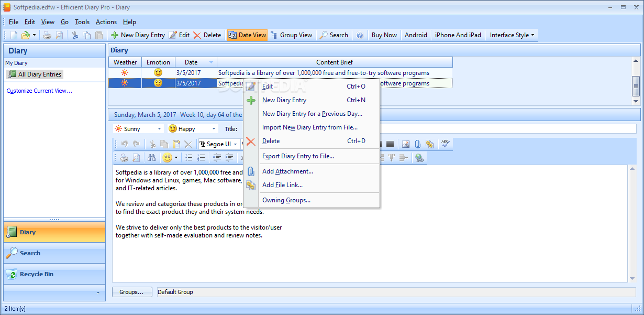Click the Android toolbar button

click(x=416, y=35)
